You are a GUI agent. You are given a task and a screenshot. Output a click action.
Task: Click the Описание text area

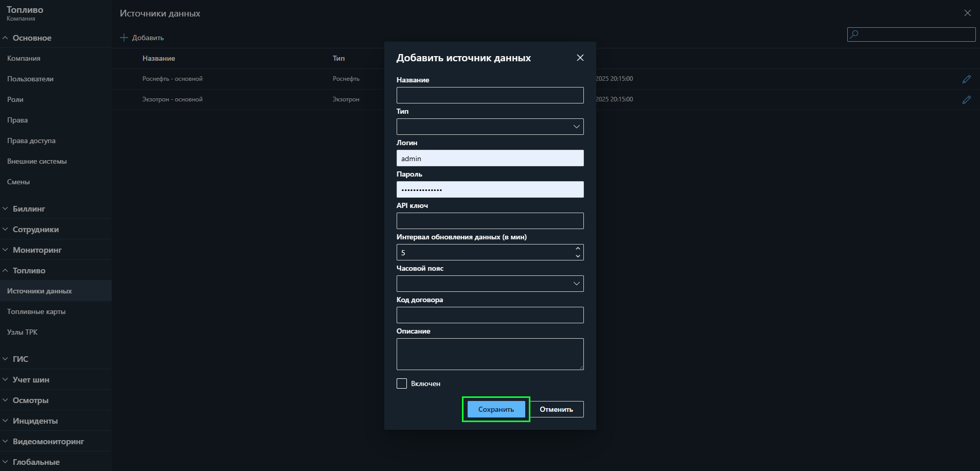[490, 354]
